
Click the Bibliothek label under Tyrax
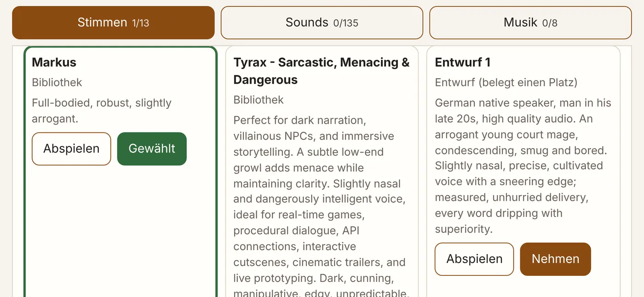[259, 100]
